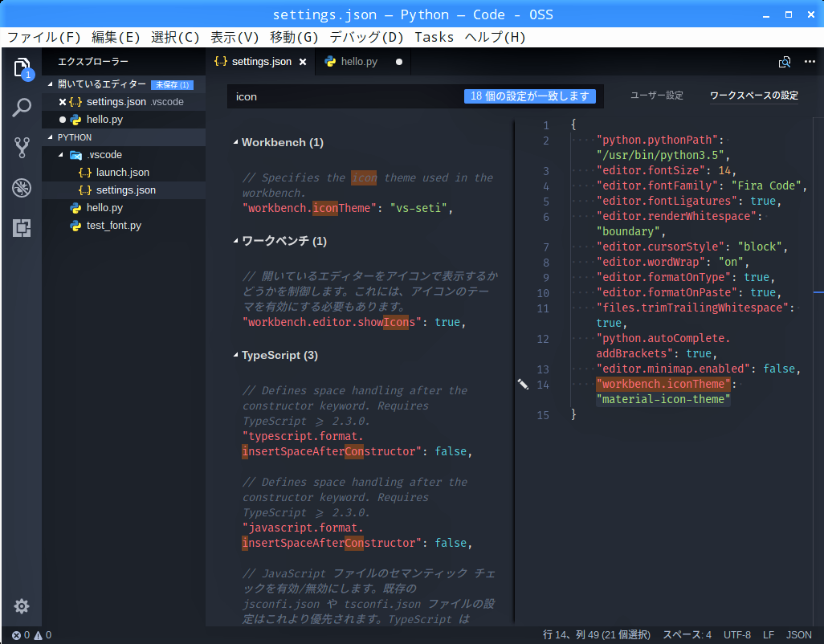Open the Tasks menu
Viewport: 824px width, 644px height.
click(434, 37)
